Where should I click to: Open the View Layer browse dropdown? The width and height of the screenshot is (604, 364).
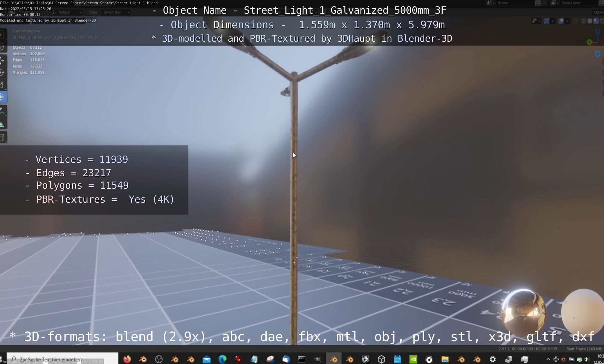pyautogui.click(x=554, y=3)
